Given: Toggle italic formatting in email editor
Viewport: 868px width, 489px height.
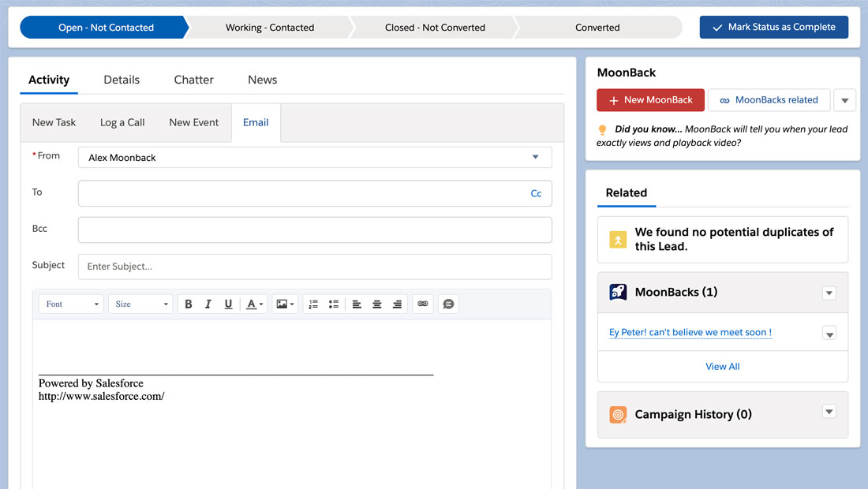Looking at the screenshot, I should point(208,304).
